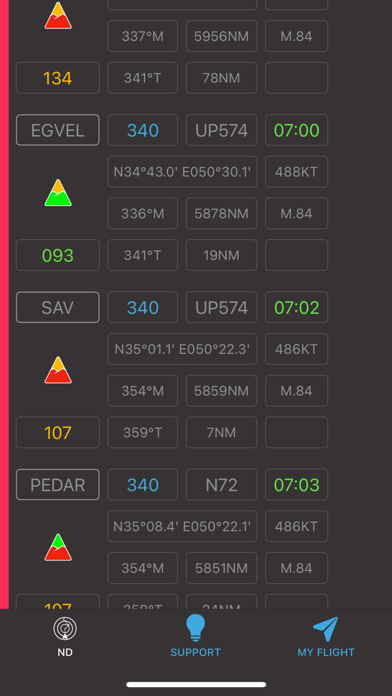Tap the yellow 107 value above PEDAR

pos(58,432)
